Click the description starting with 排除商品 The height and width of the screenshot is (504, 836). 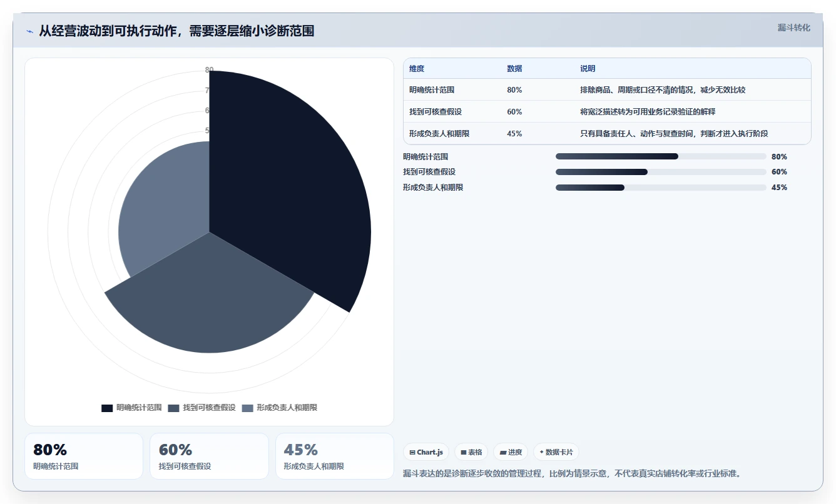(663, 90)
